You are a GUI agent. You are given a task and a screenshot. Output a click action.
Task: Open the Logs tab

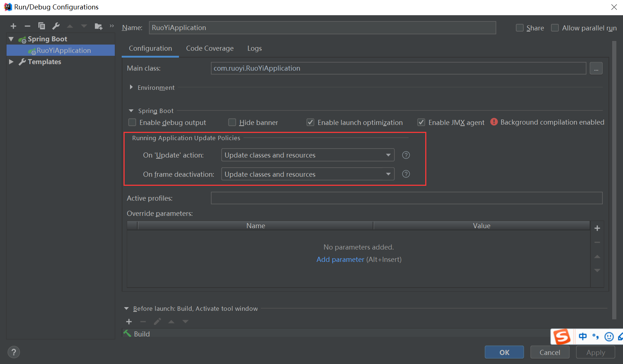tap(254, 48)
